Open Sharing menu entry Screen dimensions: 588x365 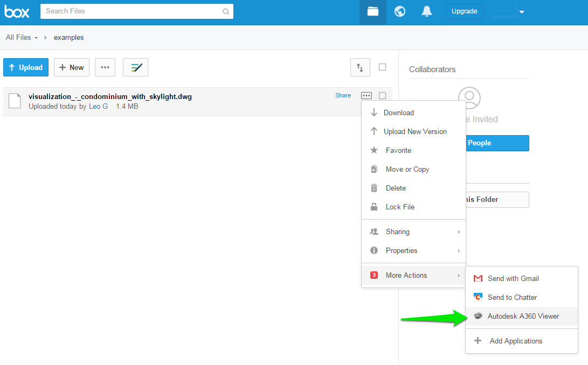pos(413,231)
